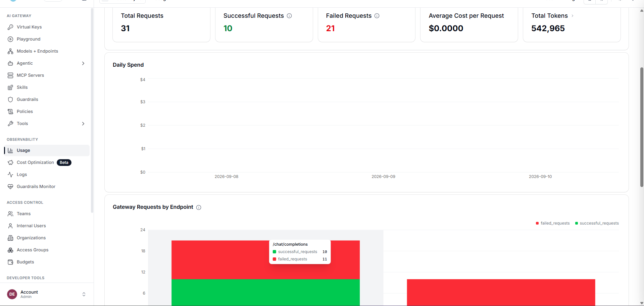Click the Access Groups icon
Viewport: 644px width, 306px height.
coord(10,250)
